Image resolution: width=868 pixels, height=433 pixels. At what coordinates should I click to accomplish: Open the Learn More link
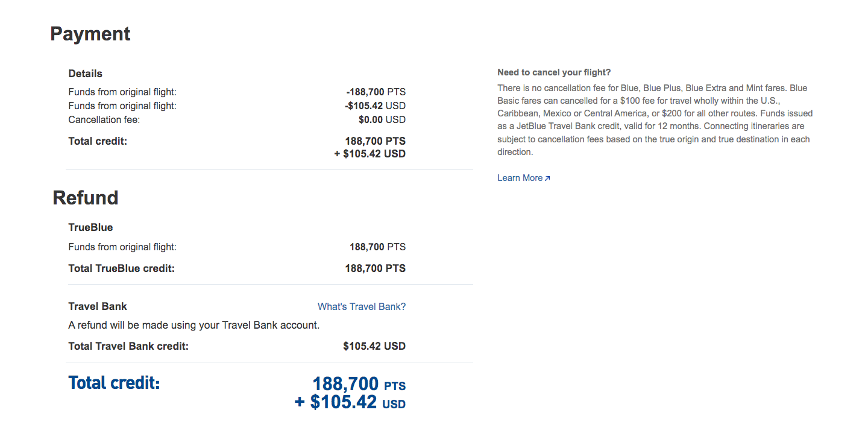coord(520,177)
